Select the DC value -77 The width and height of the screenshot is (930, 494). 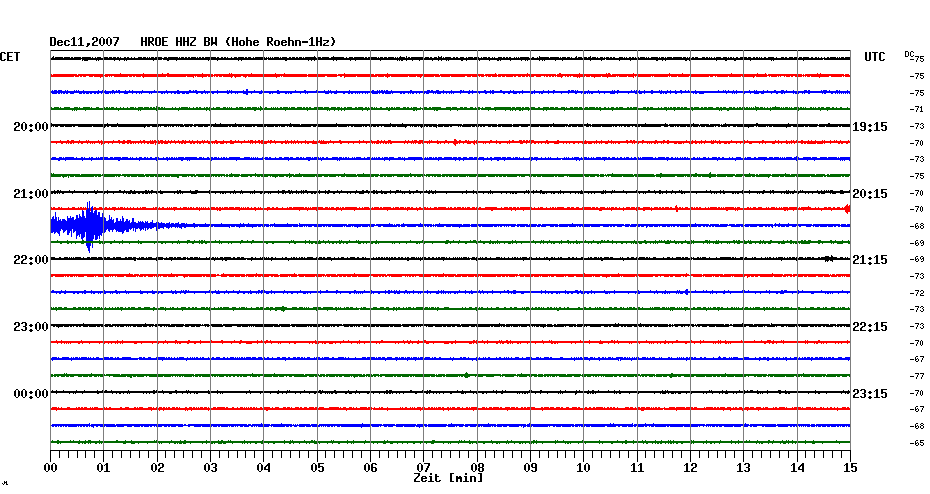pos(917,377)
